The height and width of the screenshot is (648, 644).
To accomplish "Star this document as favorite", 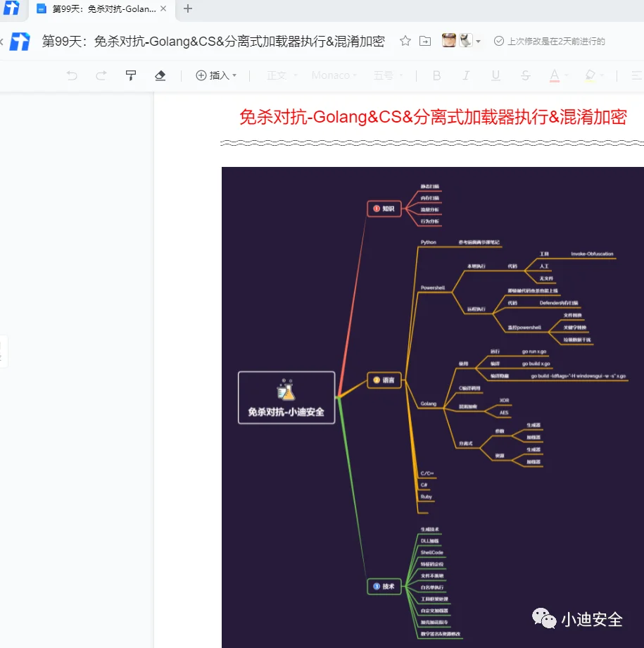I will (x=405, y=41).
